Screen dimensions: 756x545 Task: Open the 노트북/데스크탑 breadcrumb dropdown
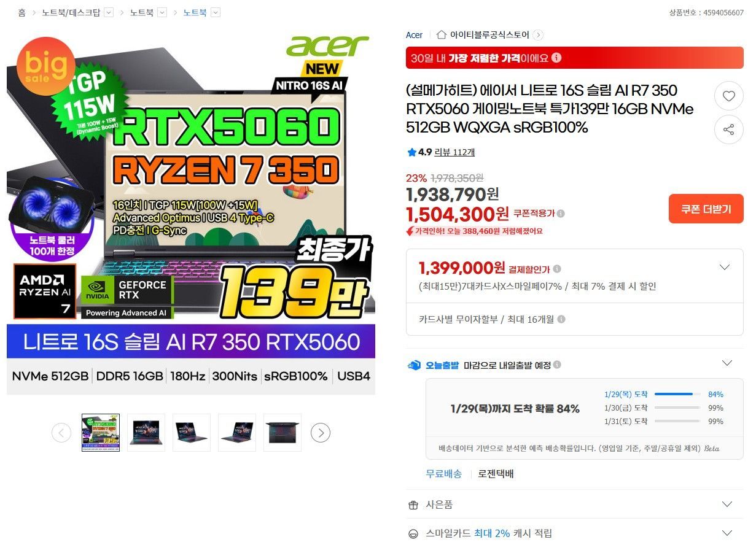(x=109, y=12)
